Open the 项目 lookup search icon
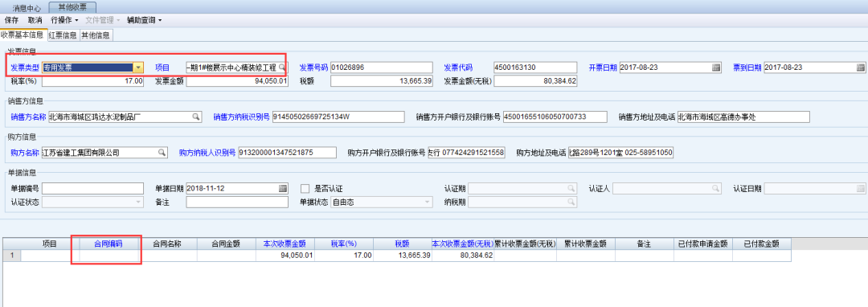Image resolution: width=868 pixels, height=307 pixels. tap(282, 68)
